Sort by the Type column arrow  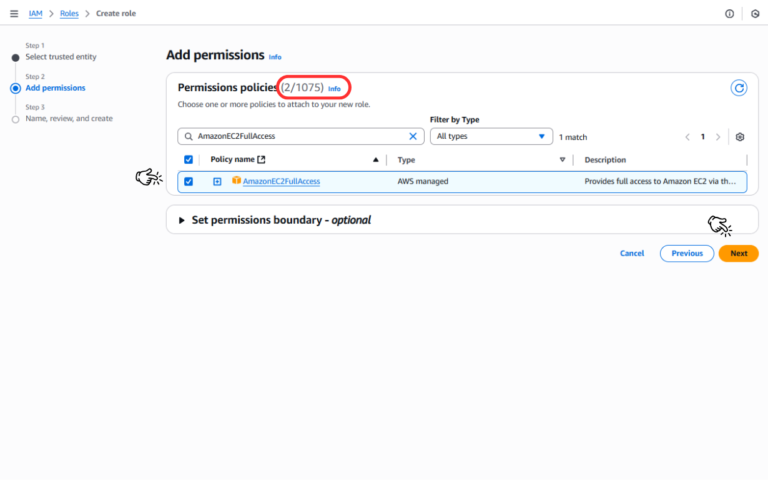click(562, 160)
